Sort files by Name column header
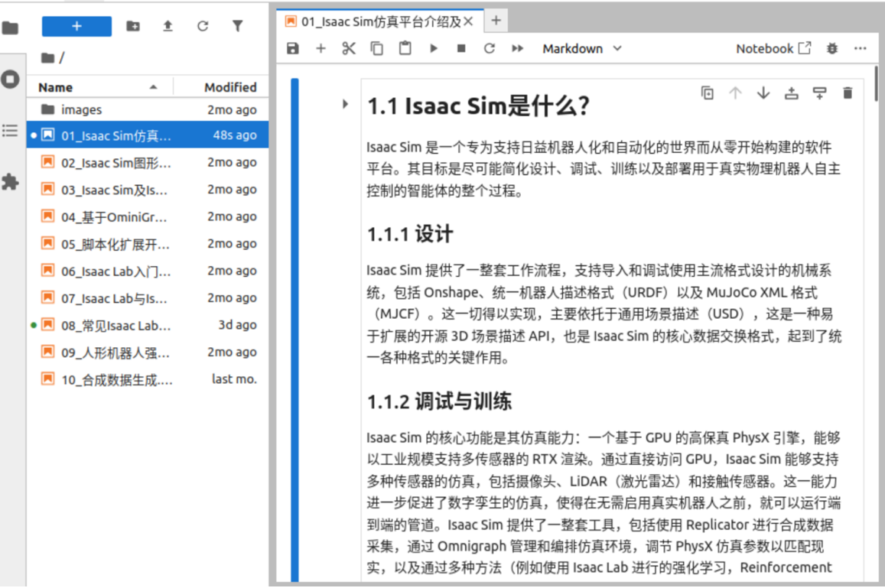 click(99, 87)
